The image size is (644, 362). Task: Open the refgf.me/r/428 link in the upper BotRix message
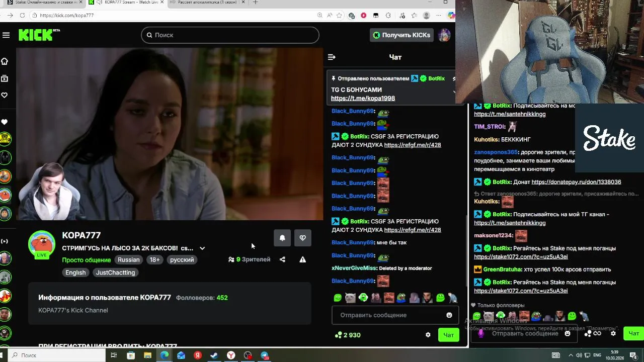(x=413, y=145)
